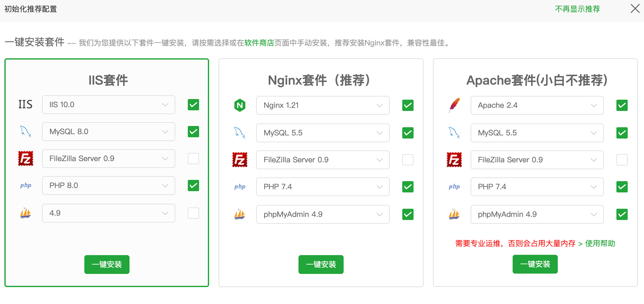Open the 4.9 version dropdown in IIS suite
The width and height of the screenshot is (644, 304).
[x=108, y=213]
